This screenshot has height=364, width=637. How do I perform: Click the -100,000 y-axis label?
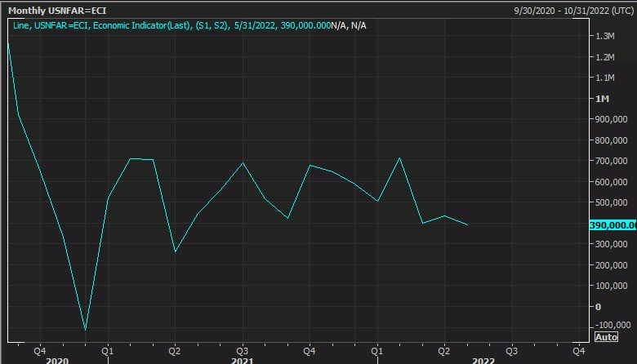click(612, 325)
